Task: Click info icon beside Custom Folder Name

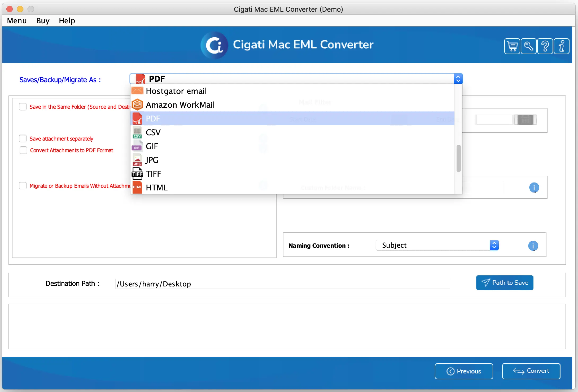Action: click(x=534, y=188)
